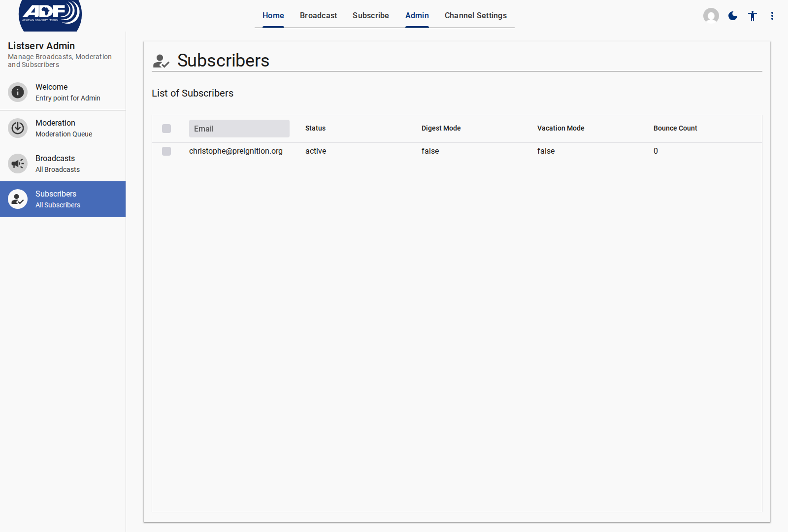Open the Channel Settings tab
The height and width of the screenshot is (532, 788).
(476, 16)
